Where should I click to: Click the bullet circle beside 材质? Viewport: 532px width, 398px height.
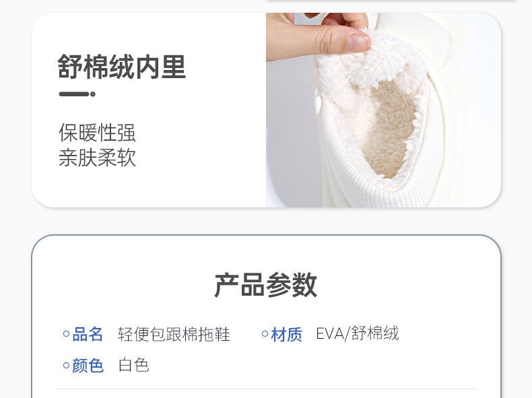[265, 334]
